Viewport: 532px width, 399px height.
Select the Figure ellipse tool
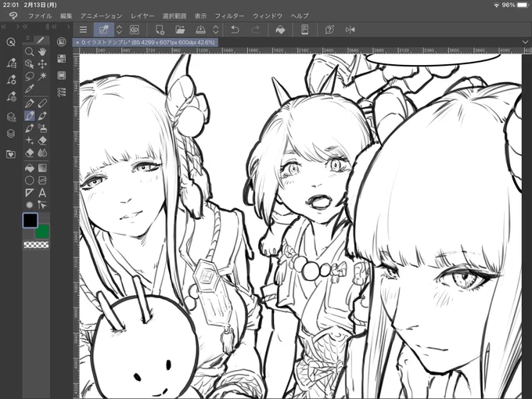click(30, 180)
